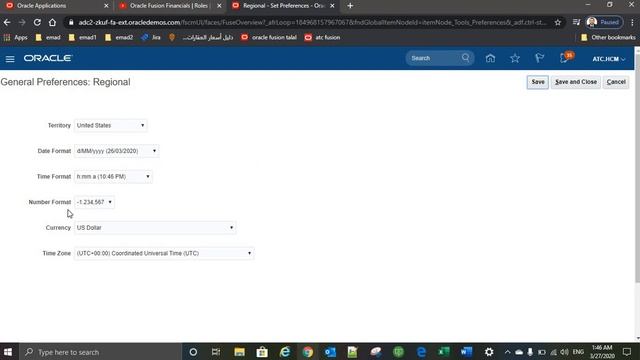Screen dimensions: 640x360
Task: Open Word from taskbar
Action: pyautogui.click(x=466, y=352)
